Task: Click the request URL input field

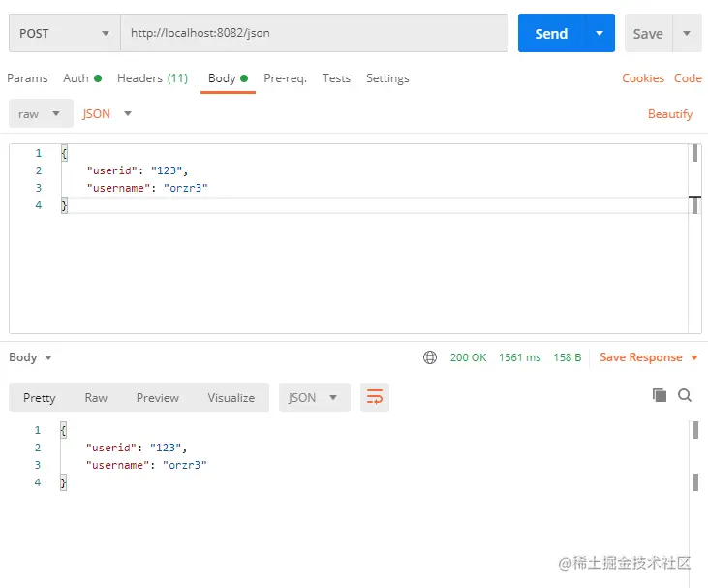Action: (314, 33)
